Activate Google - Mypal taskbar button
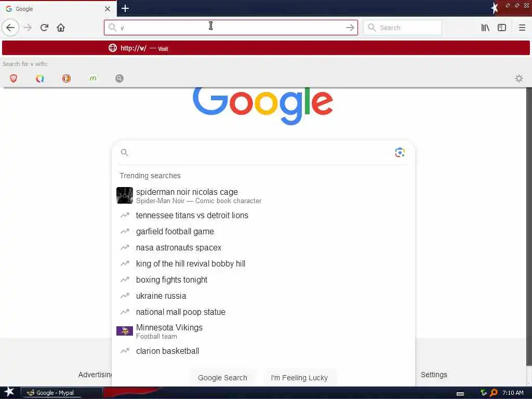Viewport: 532px width, 399px height. (62, 393)
